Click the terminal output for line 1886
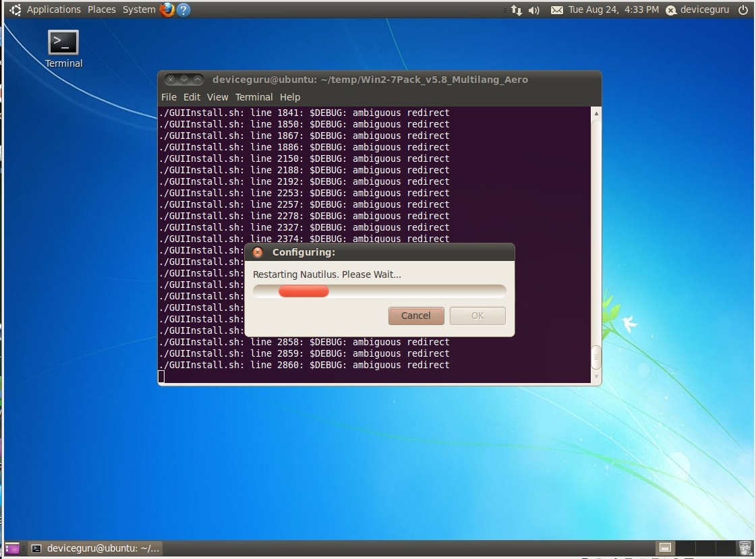Screen dimensions: 756x559 (304, 148)
